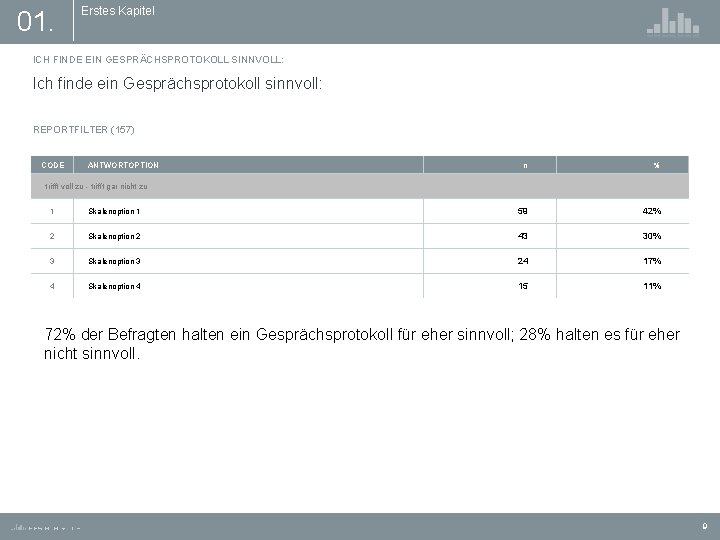Image resolution: width=720 pixels, height=540 pixels.
Task: Click the summary sentence starting 72% der Befragten
Action: click(x=362, y=344)
